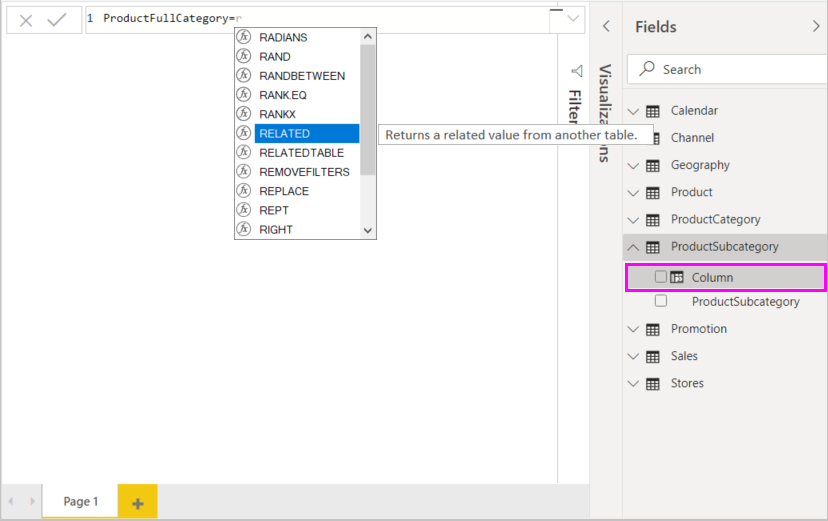The height and width of the screenshot is (521, 828).
Task: Switch to the Page 1 tab
Action: pos(80,502)
